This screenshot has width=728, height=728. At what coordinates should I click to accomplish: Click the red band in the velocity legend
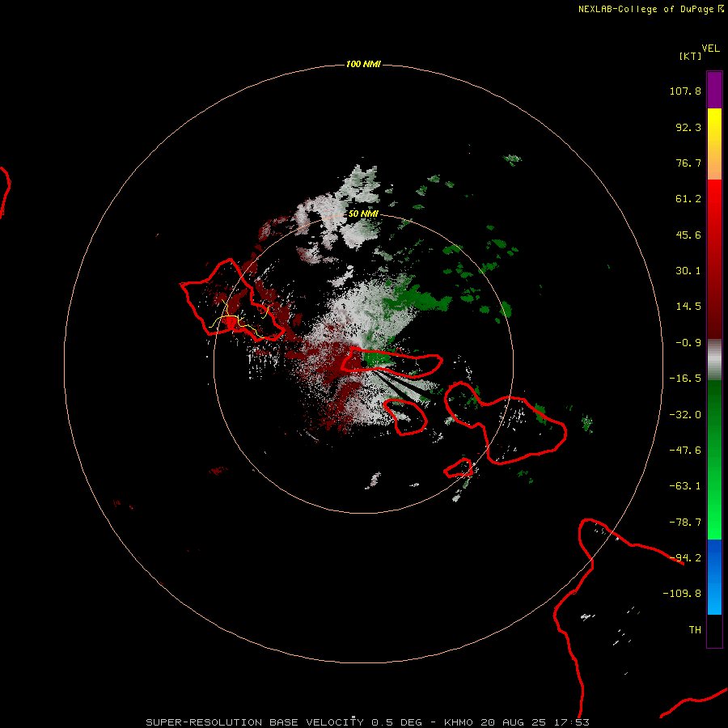coord(714,259)
